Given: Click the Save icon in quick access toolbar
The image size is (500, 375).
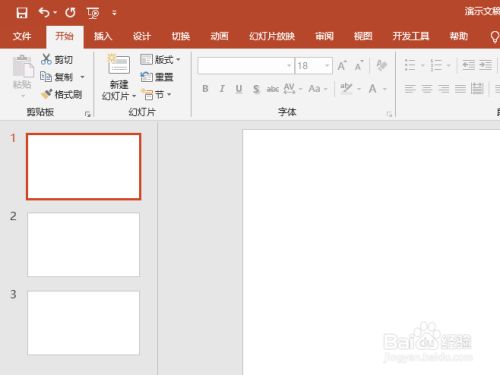Looking at the screenshot, I should (22, 13).
